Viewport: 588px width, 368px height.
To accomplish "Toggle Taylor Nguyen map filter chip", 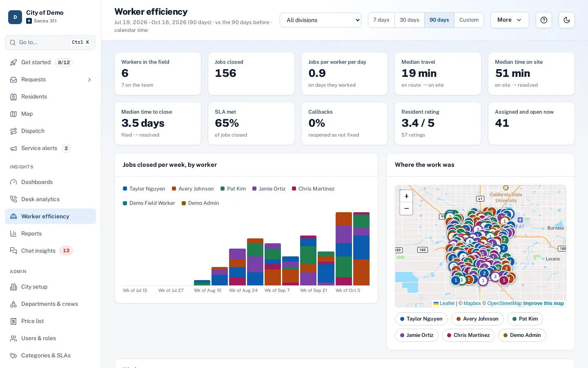I will 421,319.
